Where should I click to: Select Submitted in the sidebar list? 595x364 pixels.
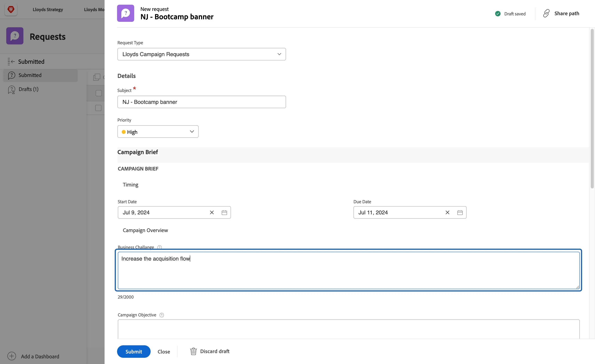pyautogui.click(x=40, y=75)
